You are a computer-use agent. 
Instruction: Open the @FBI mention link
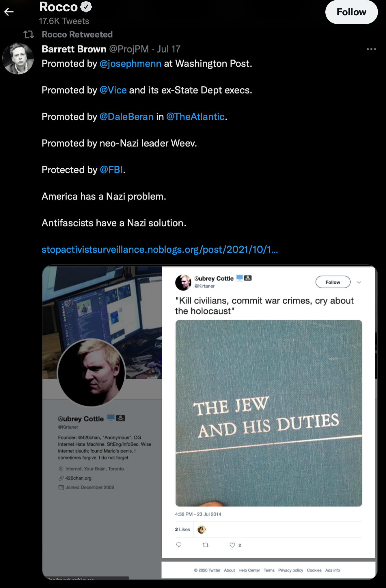pos(111,170)
